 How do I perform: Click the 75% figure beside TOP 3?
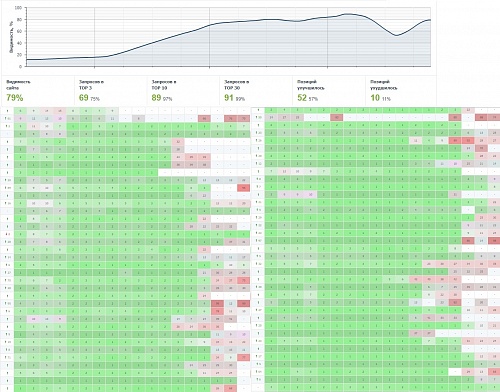[x=95, y=99]
